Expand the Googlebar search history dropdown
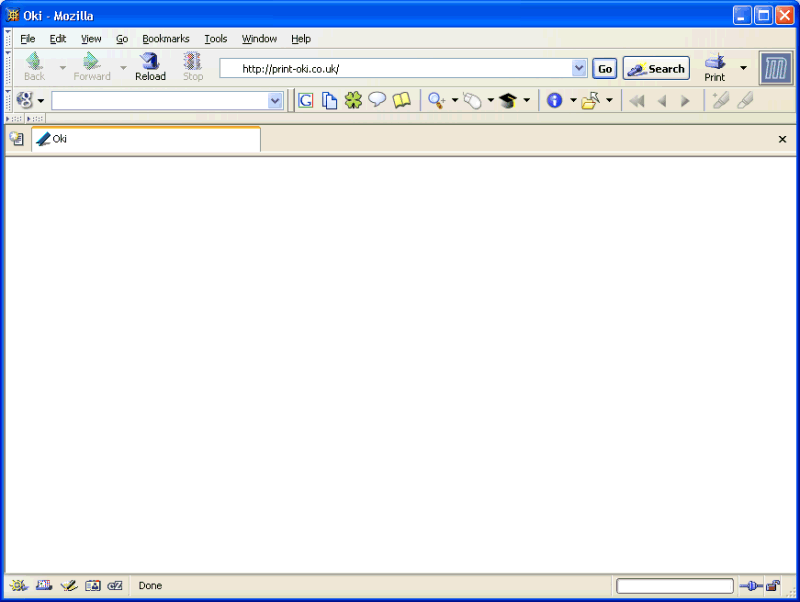800x602 pixels. click(275, 101)
